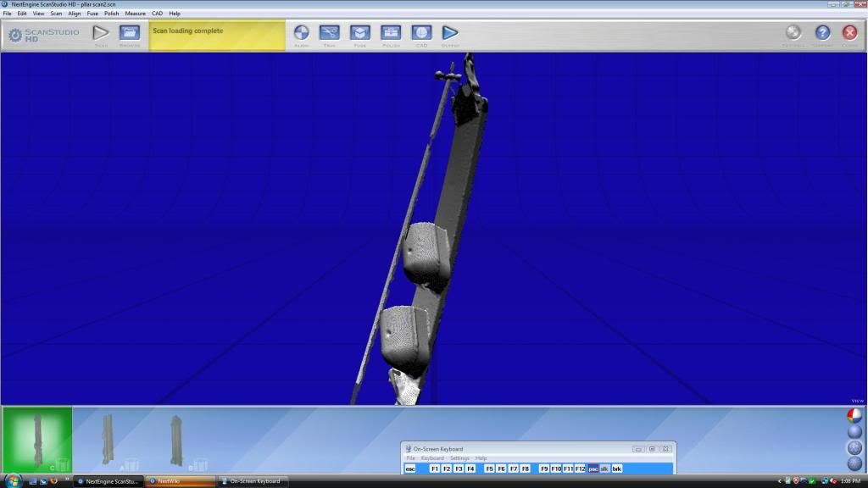This screenshot has width=868, height=488.
Task: Click the Fuse tool icon
Action: coord(360,33)
